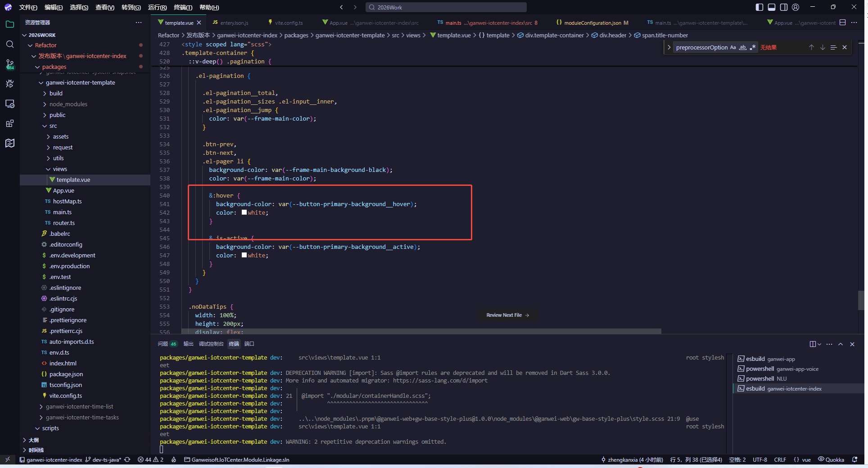
Task: Toggle secondary sidebar layout icon in title bar
Action: pos(784,7)
